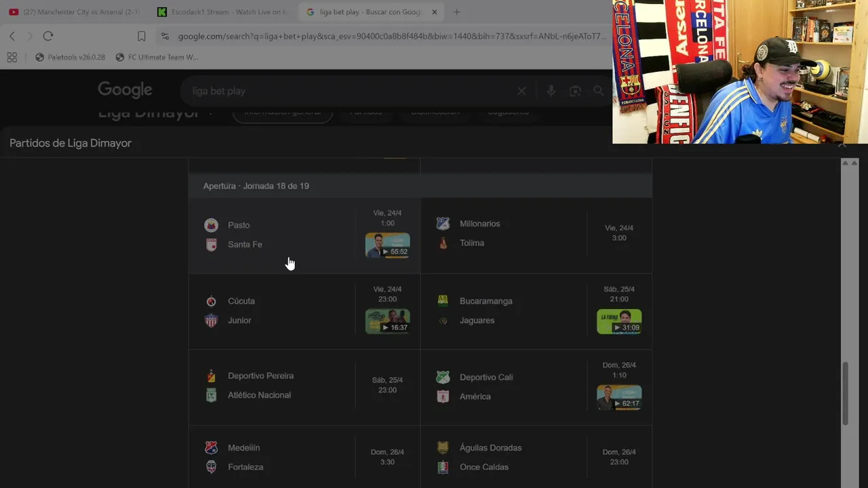Click the Medellín team crest
Image resolution: width=868 pixels, height=488 pixels.
click(211, 448)
